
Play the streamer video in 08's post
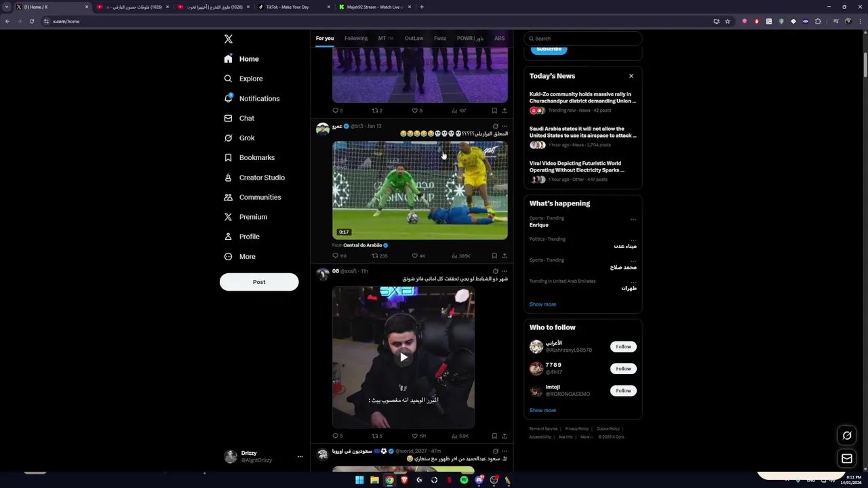403,357
